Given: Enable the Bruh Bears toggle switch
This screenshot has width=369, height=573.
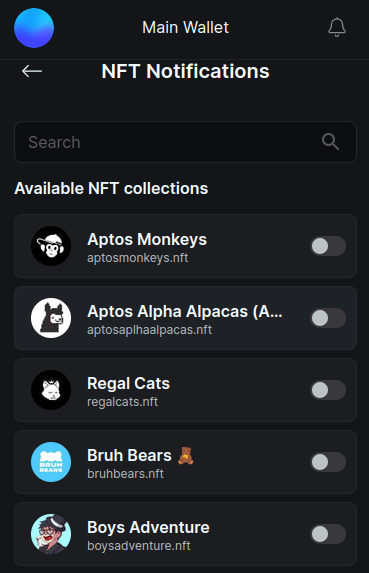Looking at the screenshot, I should point(328,462).
